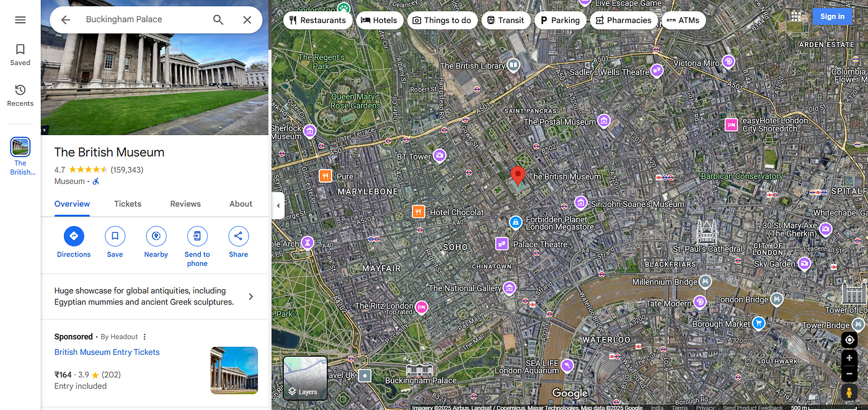Switch to the Reviews tab
Image resolution: width=868 pixels, height=410 pixels.
coord(185,204)
